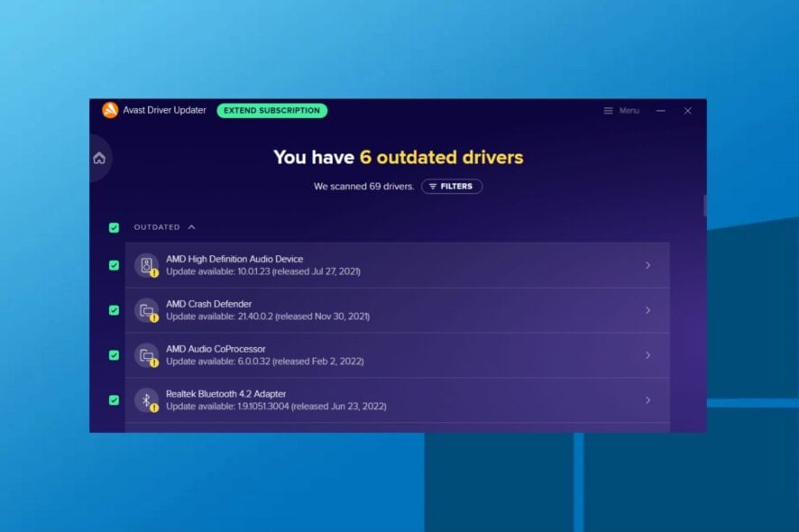The image size is (799, 532).
Task: Click 'Update available: 1.9.1051.3004' version text
Action: click(x=227, y=406)
